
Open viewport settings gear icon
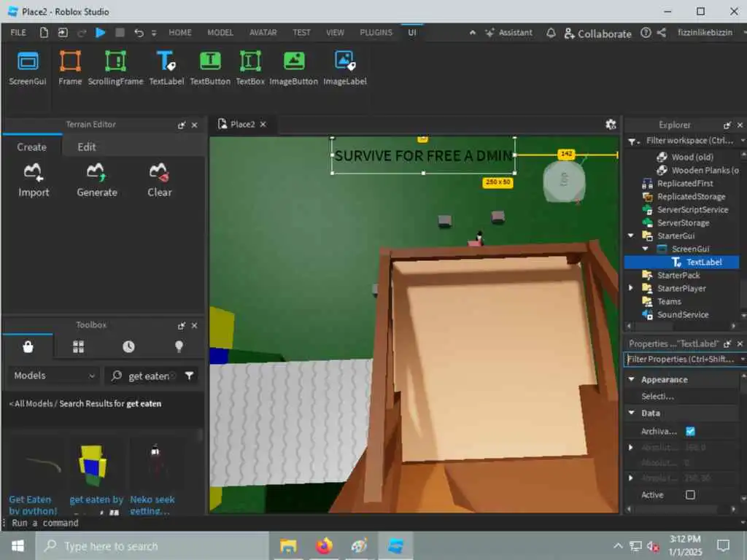[611, 124]
